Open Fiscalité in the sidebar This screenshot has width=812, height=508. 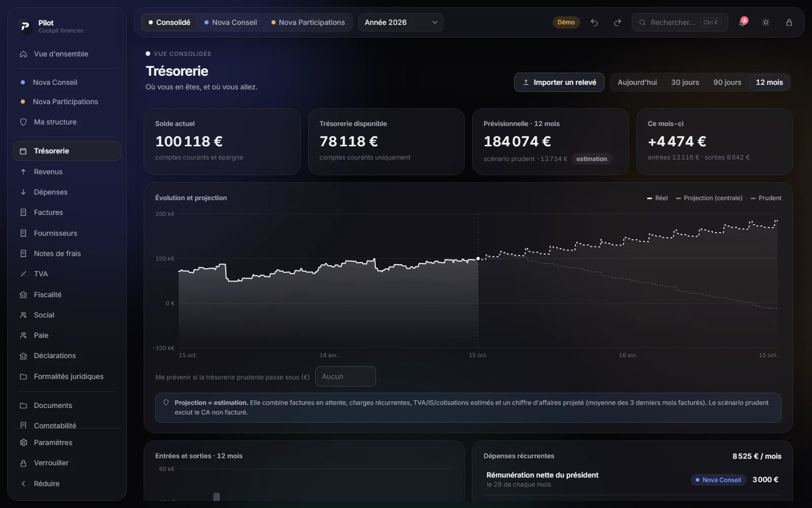click(x=67, y=295)
